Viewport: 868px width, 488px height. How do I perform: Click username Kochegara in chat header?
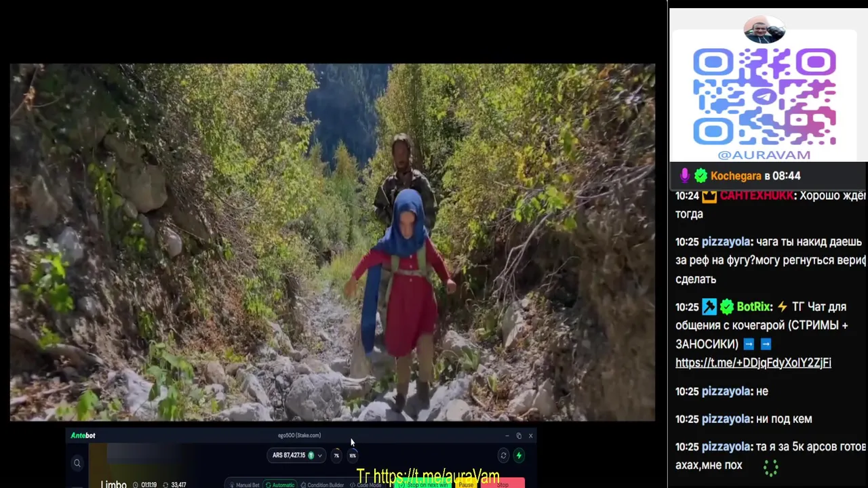click(x=736, y=176)
